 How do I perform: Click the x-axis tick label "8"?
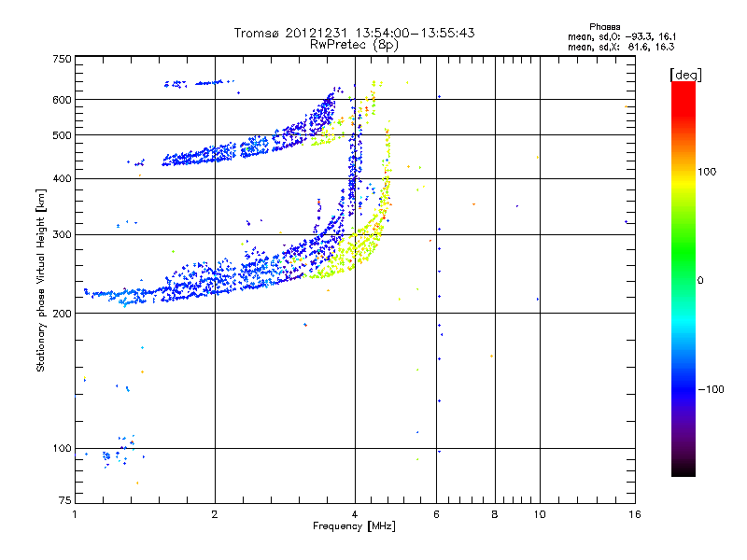pyautogui.click(x=495, y=514)
